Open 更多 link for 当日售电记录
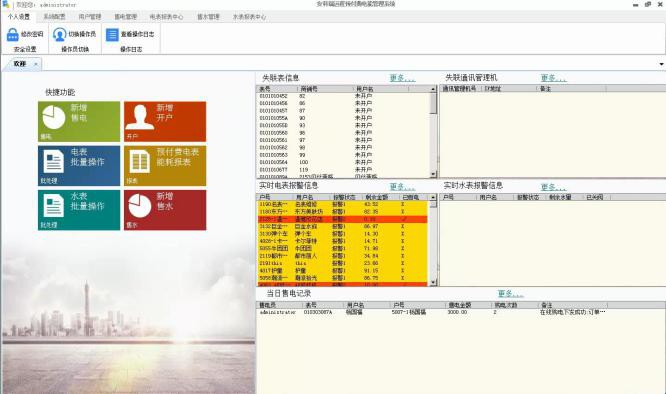 [x=510, y=294]
